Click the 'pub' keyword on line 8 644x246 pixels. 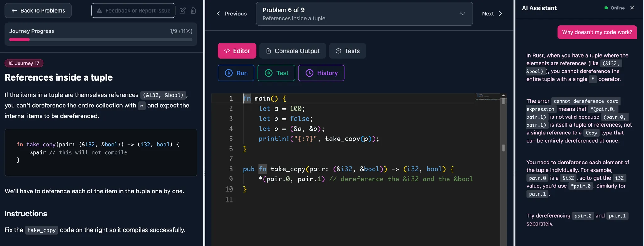248,169
